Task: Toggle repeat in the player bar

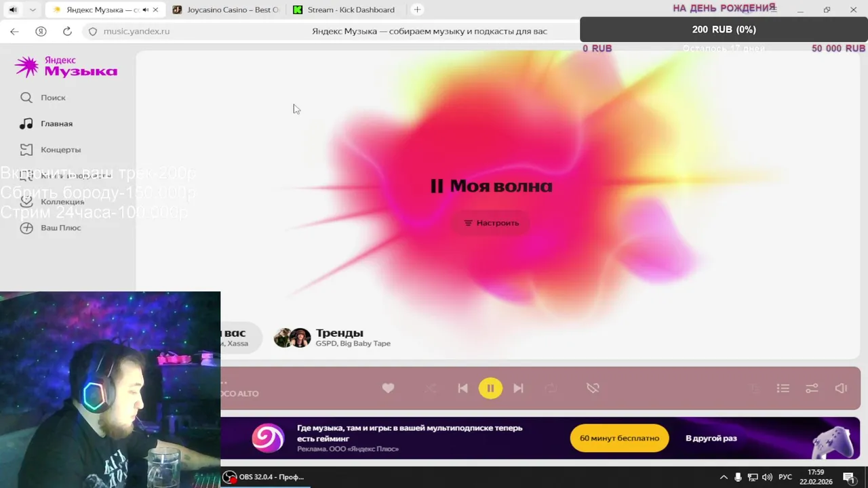Action: click(x=551, y=388)
